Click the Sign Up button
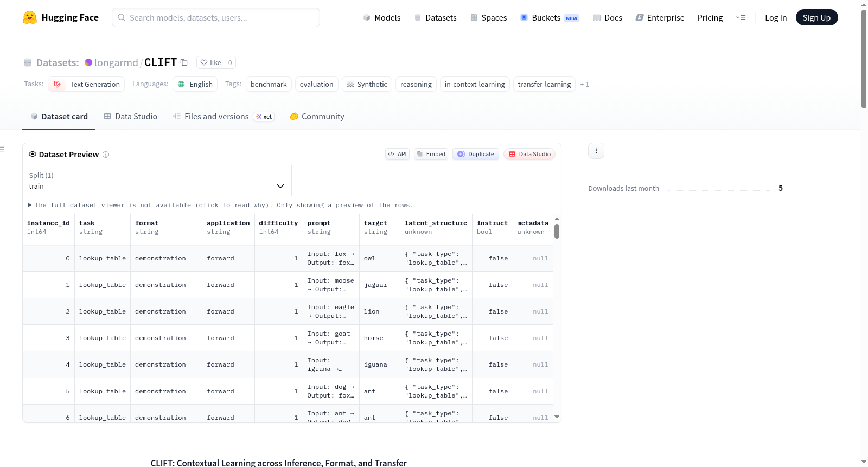The width and height of the screenshot is (868, 467). (x=816, y=17)
